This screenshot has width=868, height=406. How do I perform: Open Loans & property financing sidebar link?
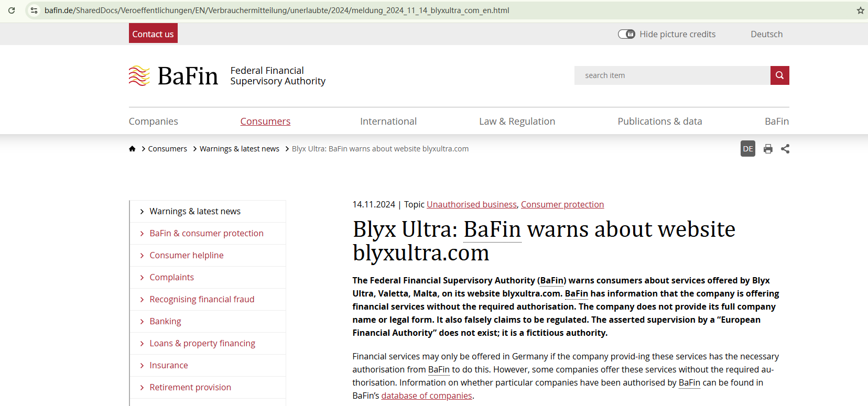click(202, 344)
